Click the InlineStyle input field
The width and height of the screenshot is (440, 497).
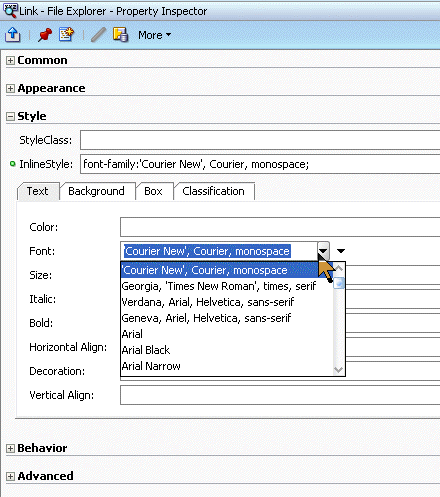[260, 164]
